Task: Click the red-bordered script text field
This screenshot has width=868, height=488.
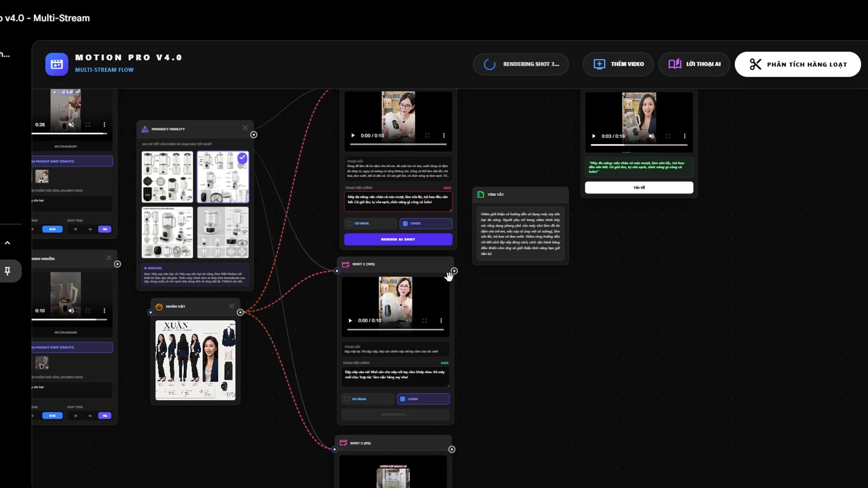Action: [x=398, y=202]
